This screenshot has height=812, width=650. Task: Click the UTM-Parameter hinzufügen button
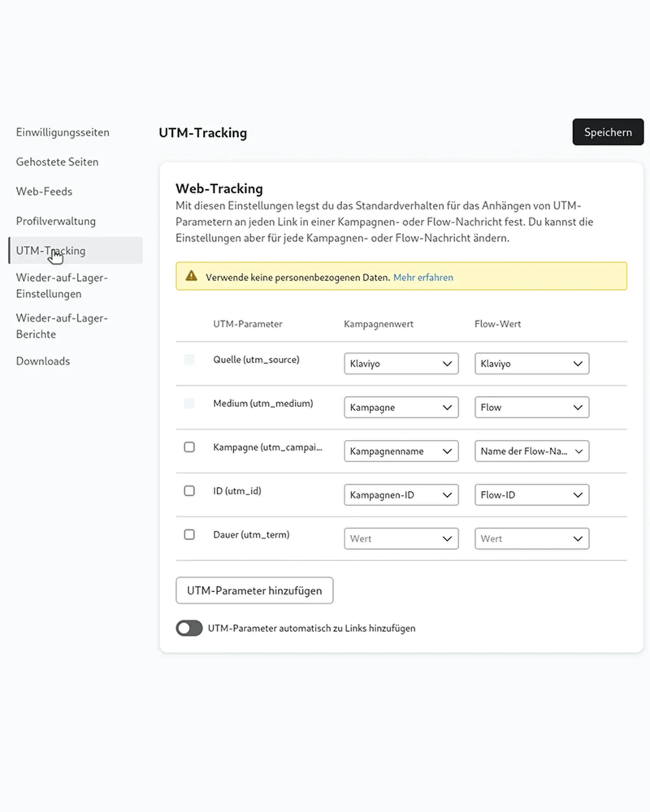[254, 591]
